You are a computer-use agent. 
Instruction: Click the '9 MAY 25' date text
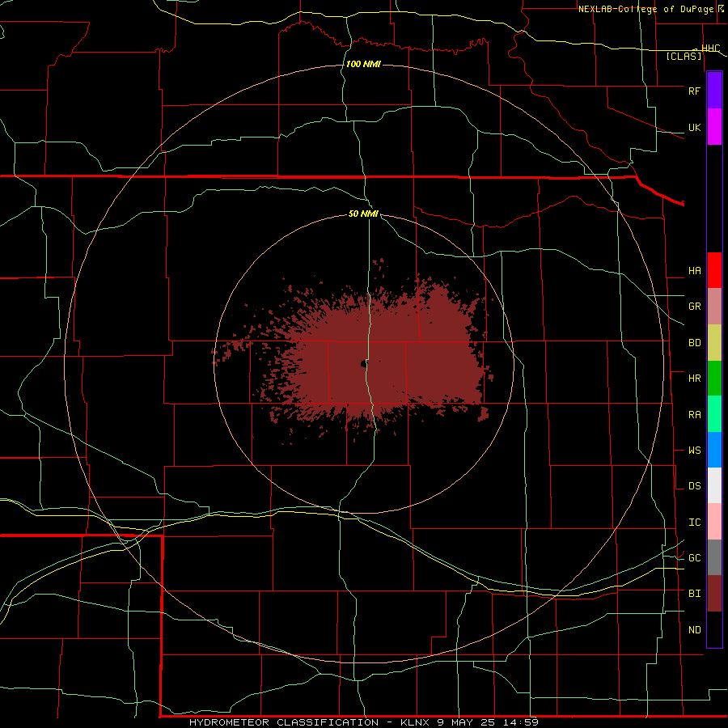click(x=466, y=722)
